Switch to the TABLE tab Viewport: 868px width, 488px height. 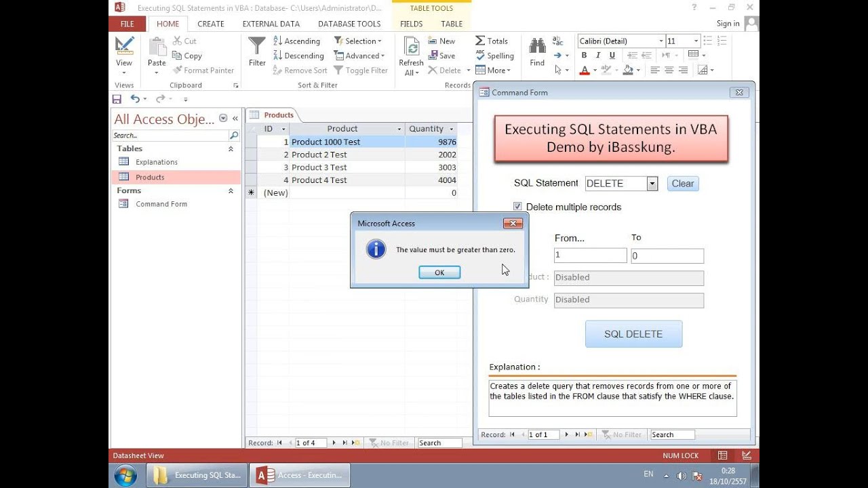(452, 24)
